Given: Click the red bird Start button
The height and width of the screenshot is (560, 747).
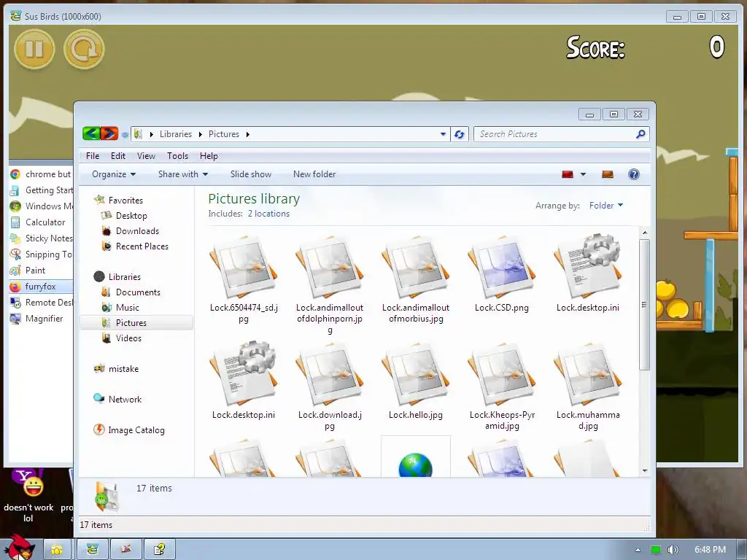Looking at the screenshot, I should click(x=21, y=548).
